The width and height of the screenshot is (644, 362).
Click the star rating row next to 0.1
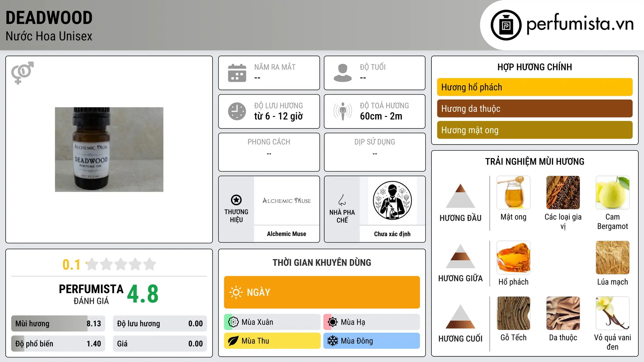coord(121,264)
